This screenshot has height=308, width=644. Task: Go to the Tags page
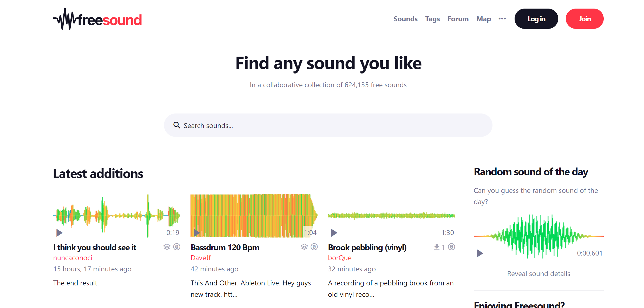(432, 19)
